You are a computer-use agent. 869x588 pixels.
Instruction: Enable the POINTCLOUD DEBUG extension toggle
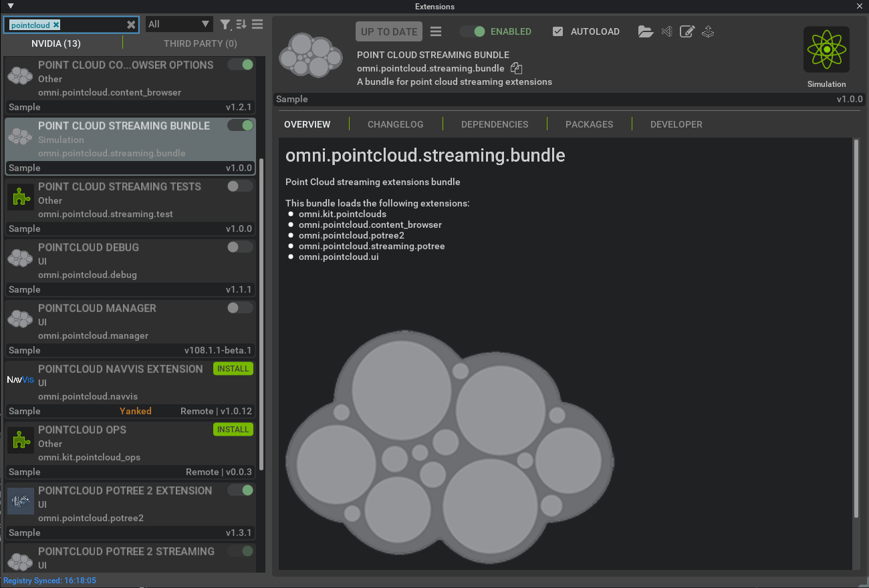[239, 247]
